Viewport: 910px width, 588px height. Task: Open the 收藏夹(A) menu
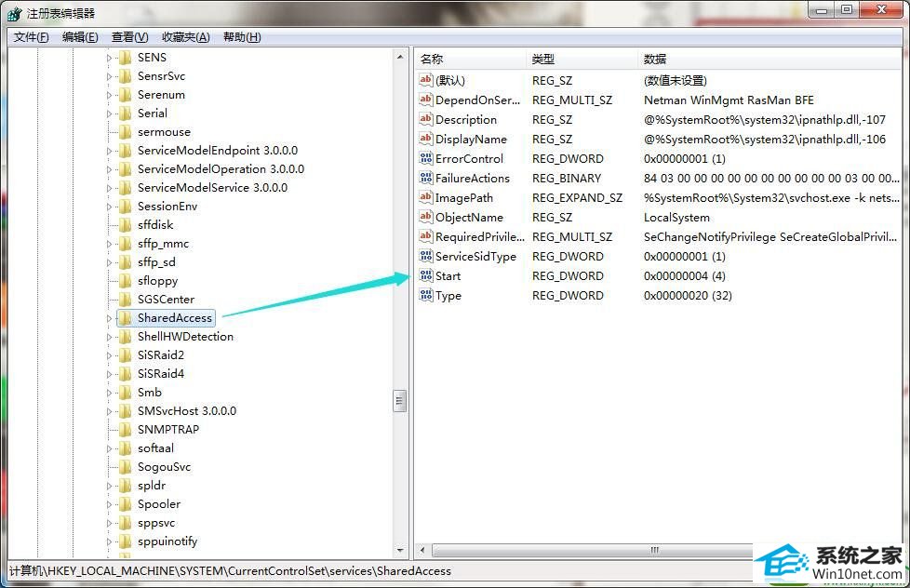coord(186,37)
